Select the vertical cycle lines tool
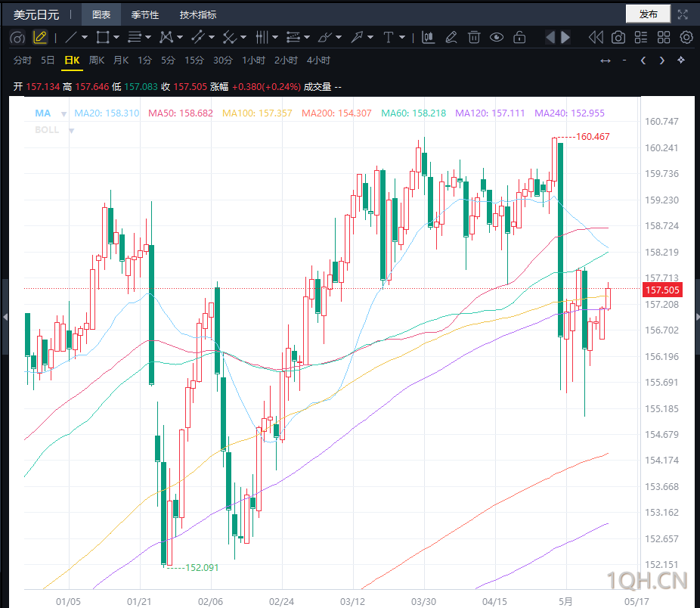 (262, 38)
